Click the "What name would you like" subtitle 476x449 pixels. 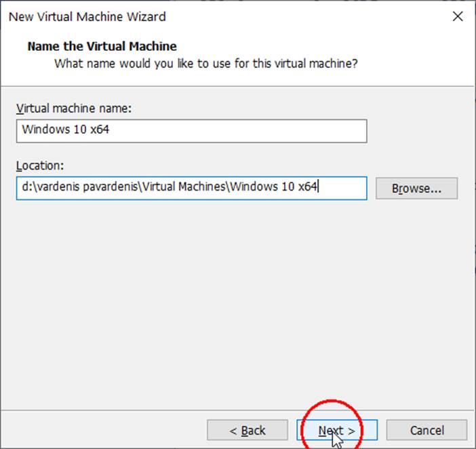[x=205, y=64]
